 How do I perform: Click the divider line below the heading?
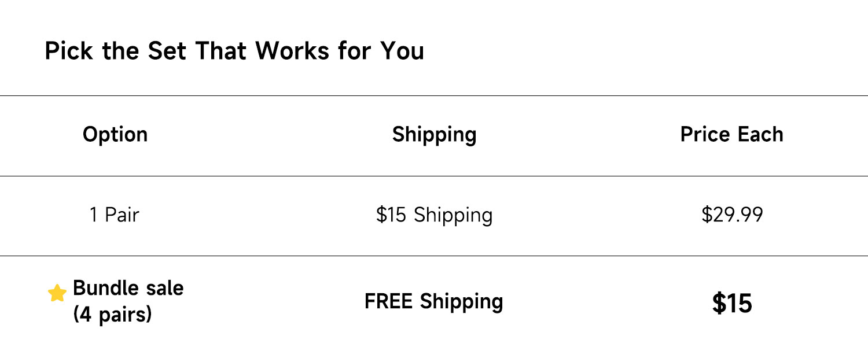[x=434, y=95]
